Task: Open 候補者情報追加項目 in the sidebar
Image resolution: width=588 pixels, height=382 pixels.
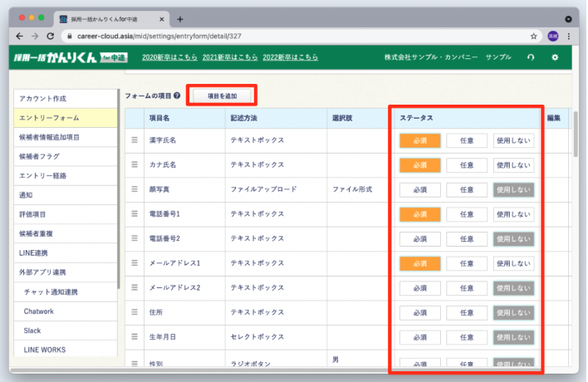Action: click(x=66, y=137)
